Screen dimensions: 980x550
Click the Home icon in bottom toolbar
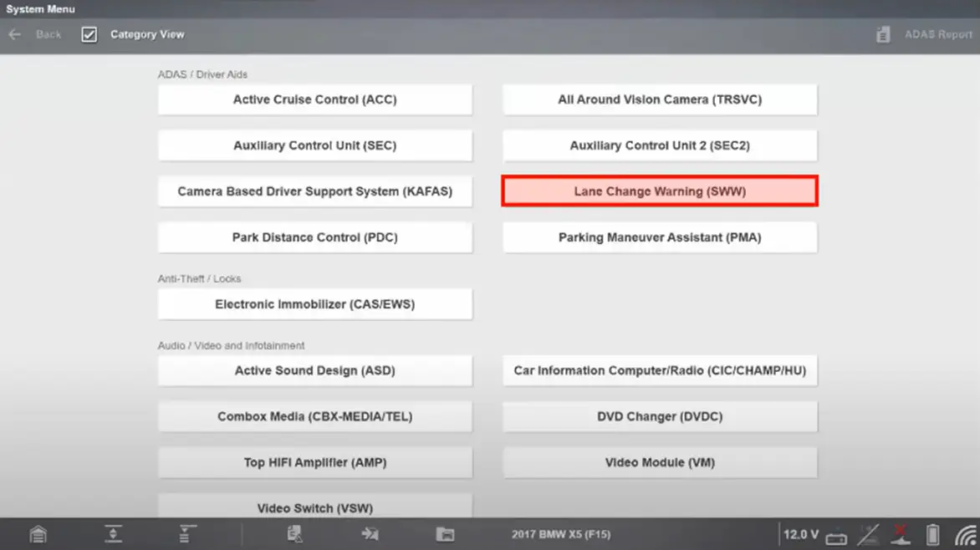pos(38,534)
